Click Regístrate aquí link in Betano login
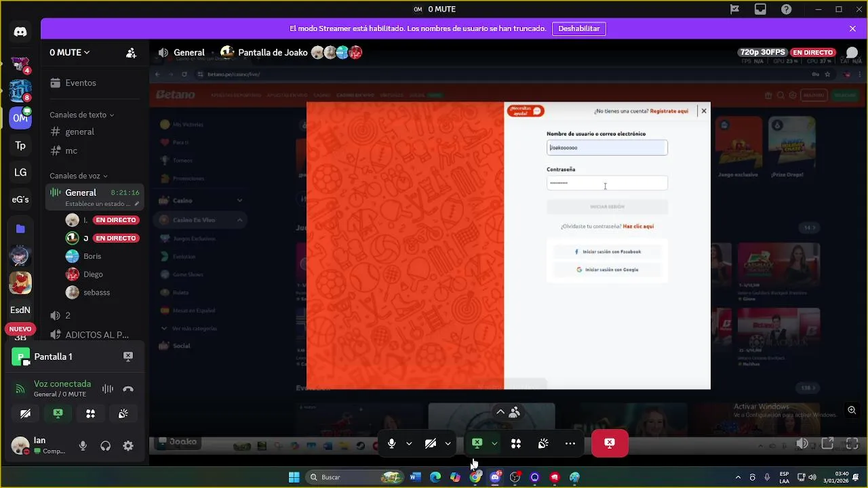868x488 pixels. 669,111
